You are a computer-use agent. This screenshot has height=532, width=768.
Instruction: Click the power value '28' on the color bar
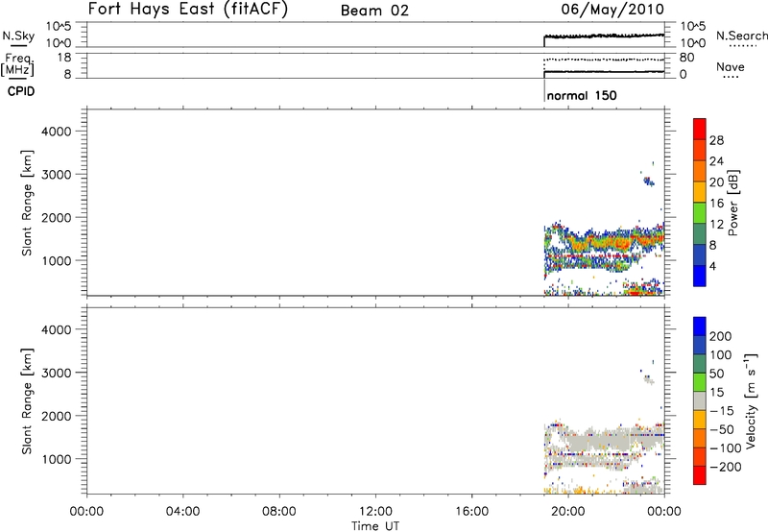click(x=716, y=140)
